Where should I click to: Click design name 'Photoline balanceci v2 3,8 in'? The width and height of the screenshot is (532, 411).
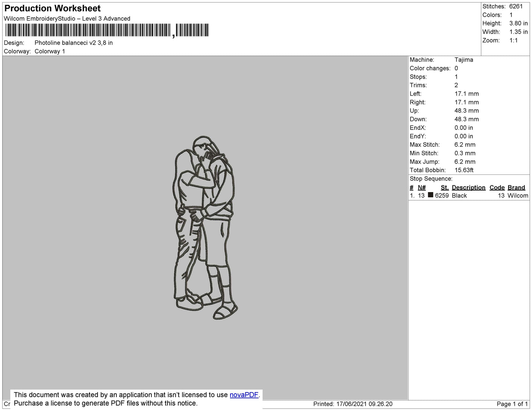[74, 43]
